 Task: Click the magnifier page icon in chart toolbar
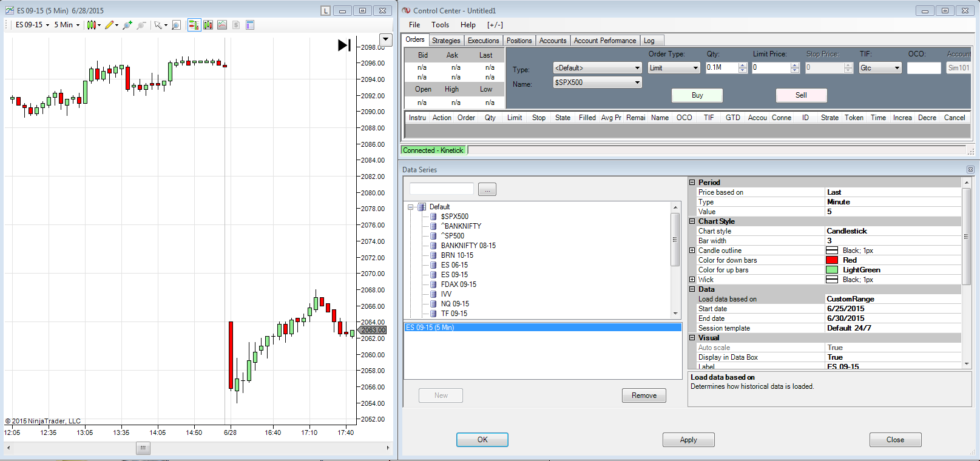(x=176, y=25)
